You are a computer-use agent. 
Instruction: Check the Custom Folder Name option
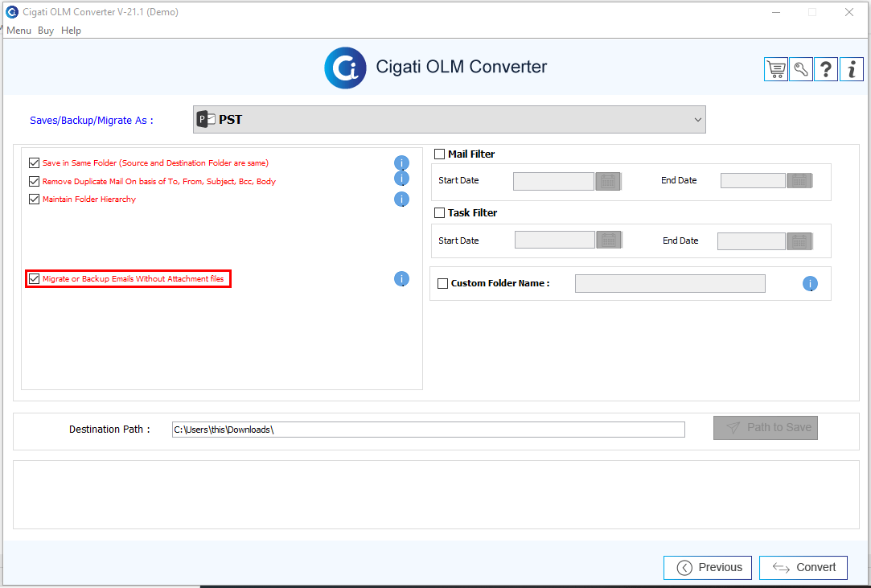pyautogui.click(x=442, y=283)
